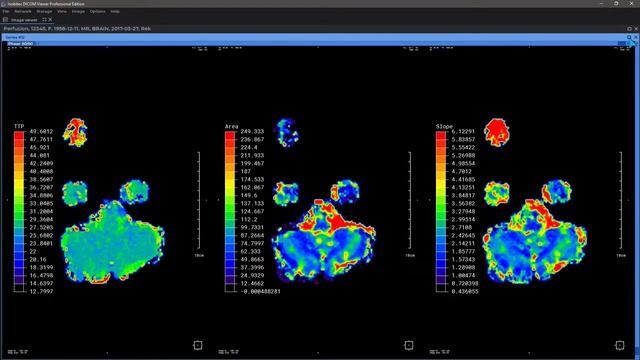The height and width of the screenshot is (360, 640).
Task: Click the TTP legend value 31.2004
Action: pos(41,211)
